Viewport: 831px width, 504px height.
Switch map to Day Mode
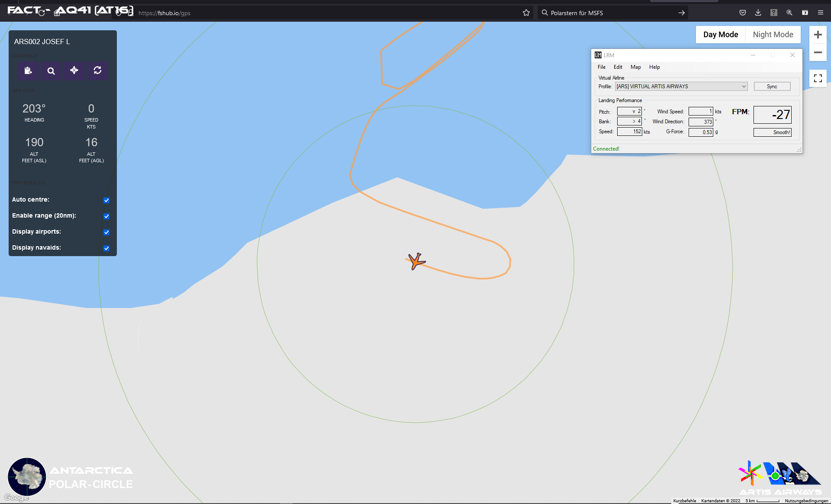pos(721,35)
